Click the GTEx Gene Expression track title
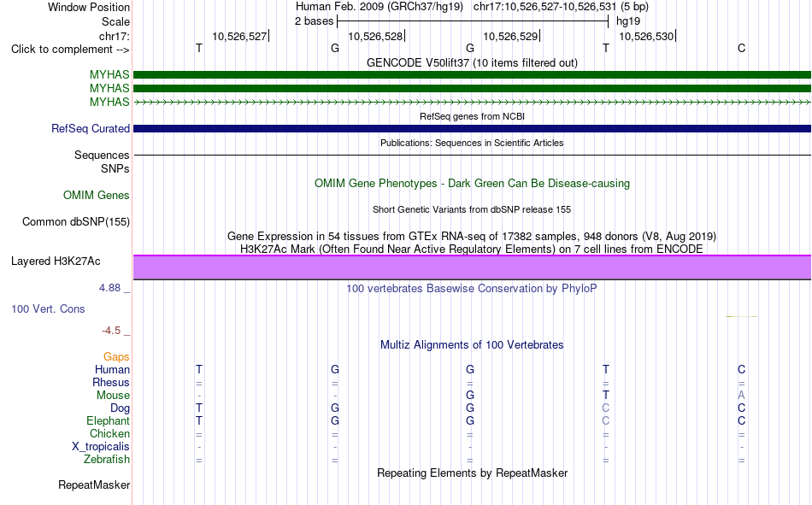 coord(472,236)
